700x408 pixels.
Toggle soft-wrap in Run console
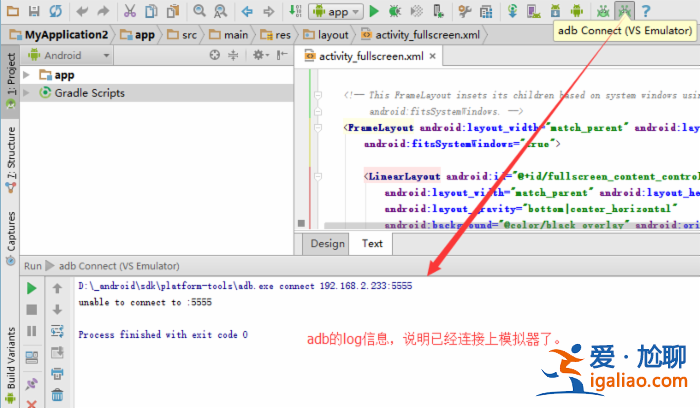point(57,331)
